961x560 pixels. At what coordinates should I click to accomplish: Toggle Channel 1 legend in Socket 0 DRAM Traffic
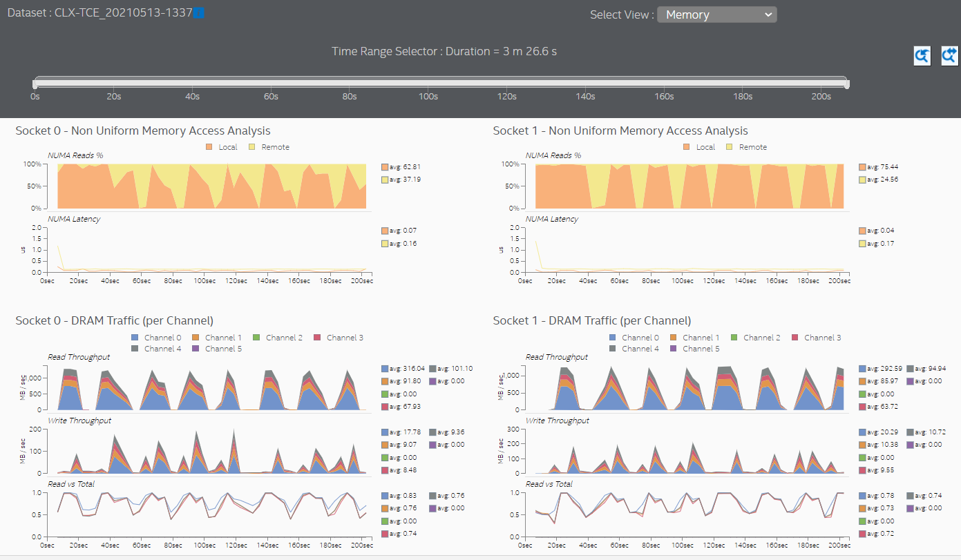(196, 338)
